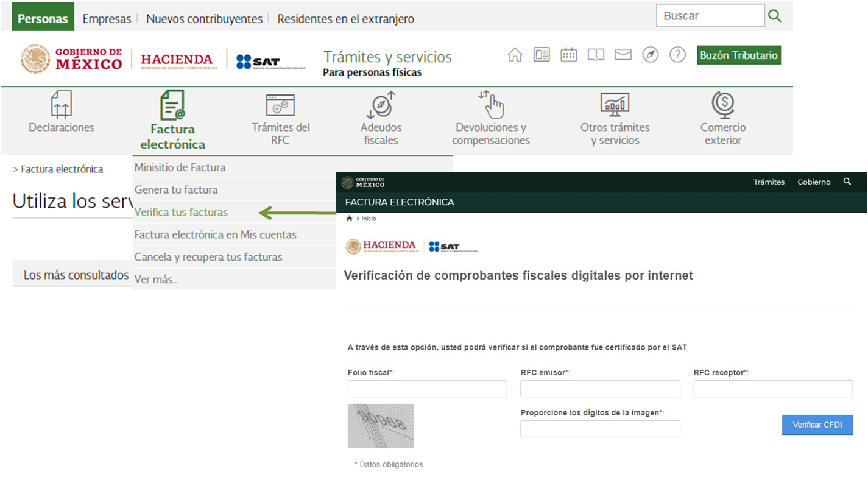Select Cancela y recupera tus facturas
868x483 pixels.
tap(208, 257)
